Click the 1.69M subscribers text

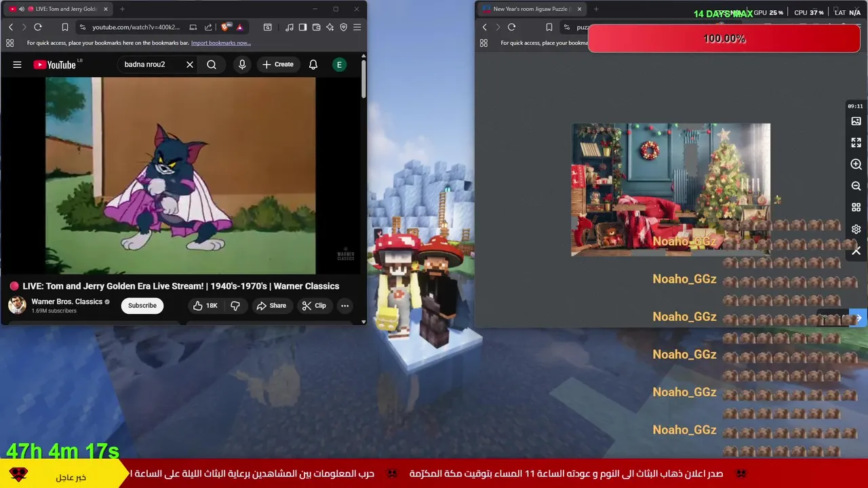pos(54,311)
